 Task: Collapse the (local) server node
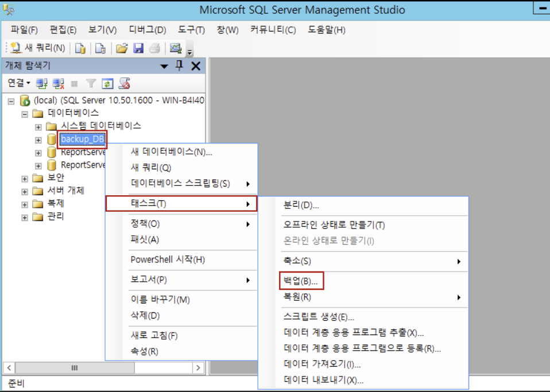click(11, 102)
